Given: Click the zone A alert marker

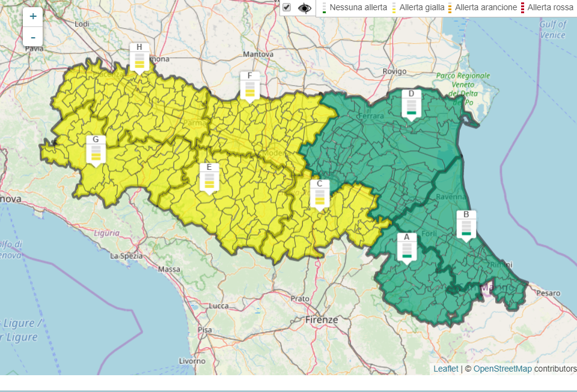Looking at the screenshot, I should click(x=407, y=248).
